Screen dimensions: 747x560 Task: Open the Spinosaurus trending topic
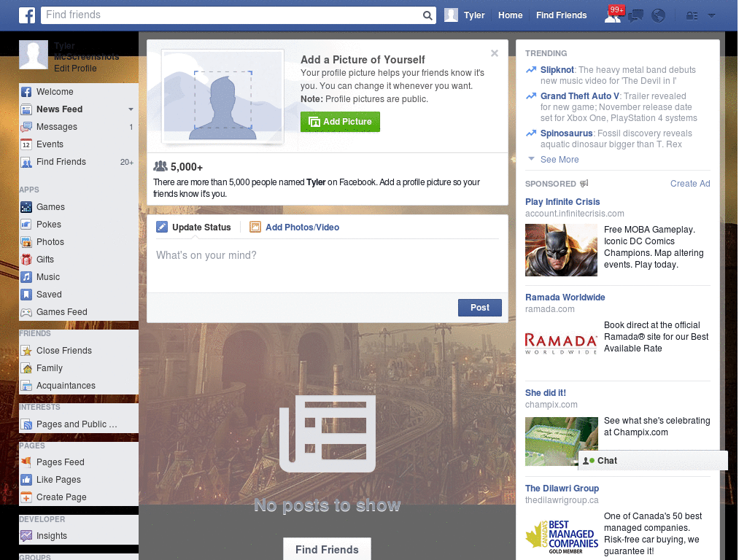(x=566, y=133)
